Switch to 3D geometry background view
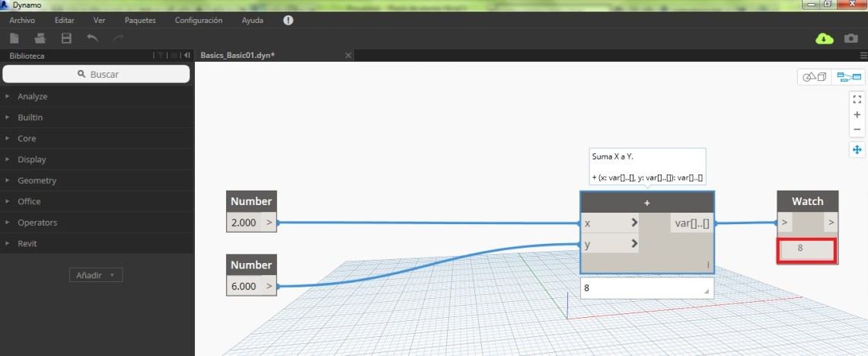The width and height of the screenshot is (868, 356). click(x=815, y=77)
